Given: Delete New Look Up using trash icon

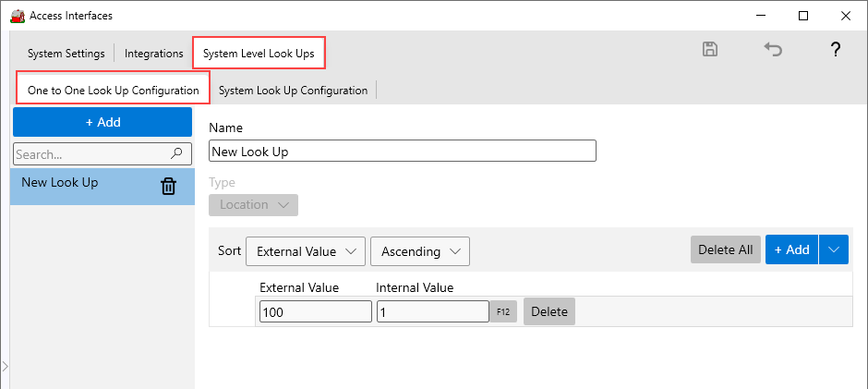Looking at the screenshot, I should pos(169,186).
